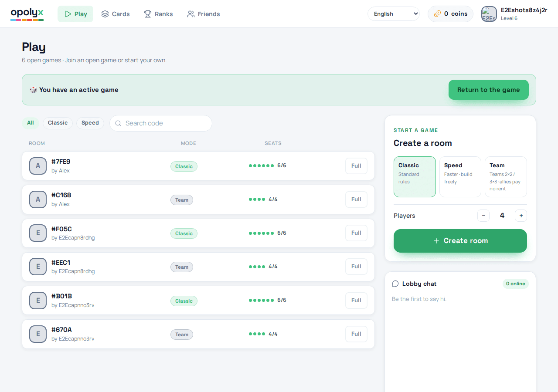Viewport: 558px width, 392px height.
Task: Select the Speed filter chip
Action: 90,123
